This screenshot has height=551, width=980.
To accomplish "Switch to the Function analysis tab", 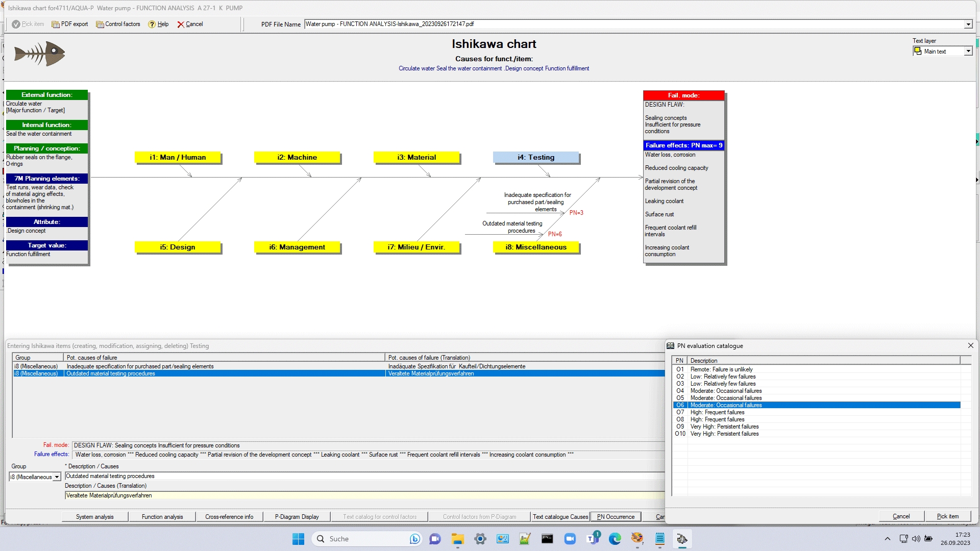I will 162,517.
